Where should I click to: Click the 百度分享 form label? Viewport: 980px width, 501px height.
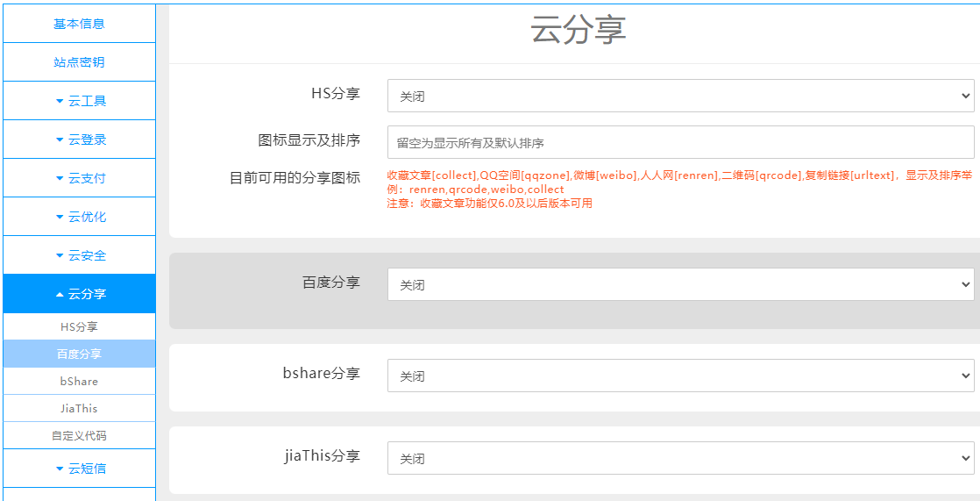[x=331, y=282]
